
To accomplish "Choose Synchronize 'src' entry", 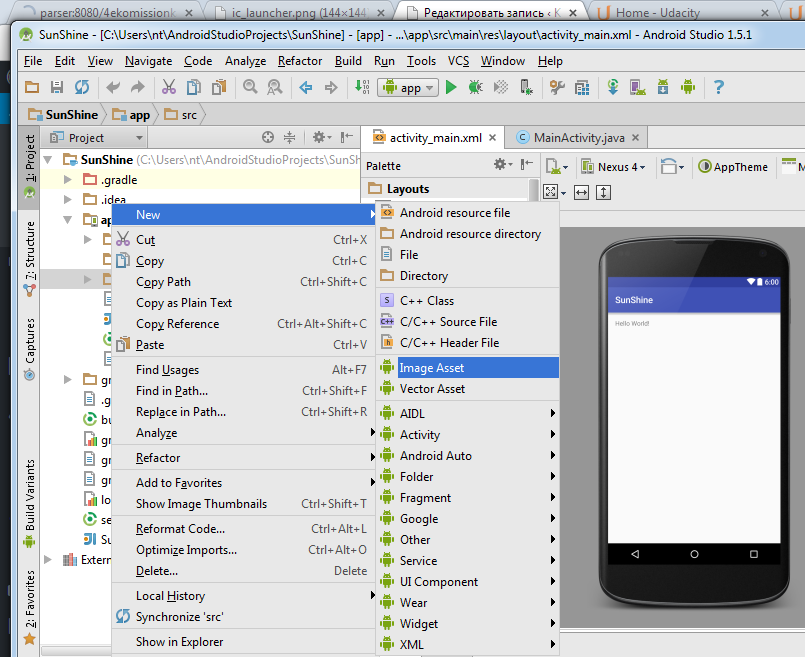I will [243, 616].
